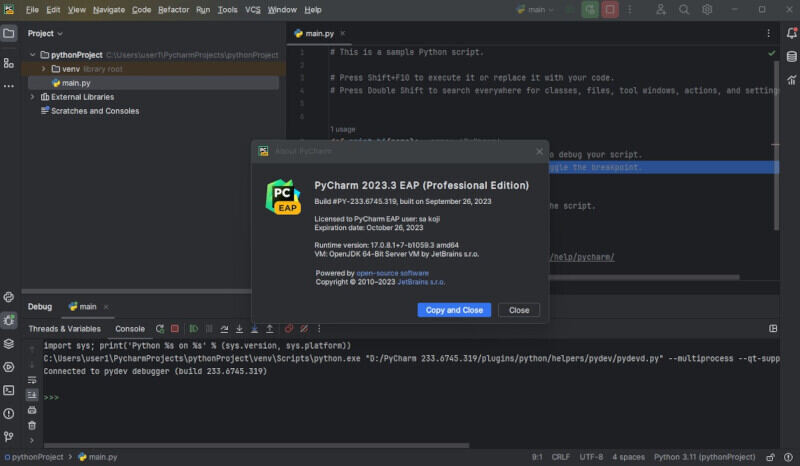Image resolution: width=800 pixels, height=466 pixels.
Task: Expand hidden console sidebar actions chevron
Action: click(x=32, y=440)
